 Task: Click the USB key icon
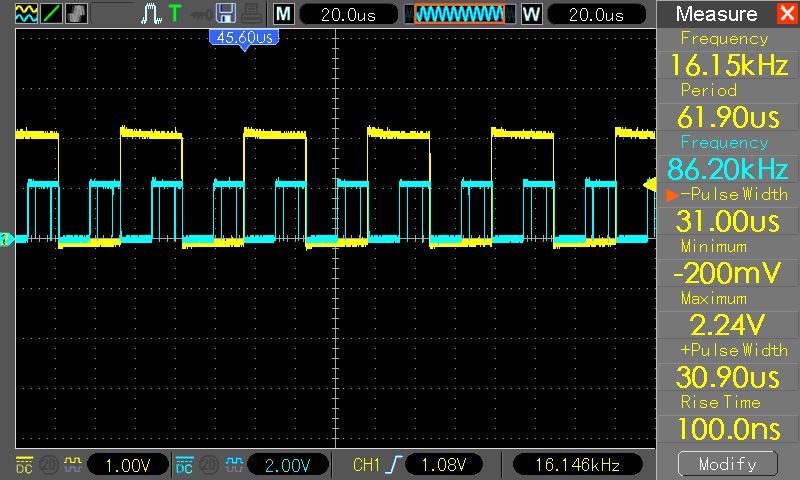(202, 14)
